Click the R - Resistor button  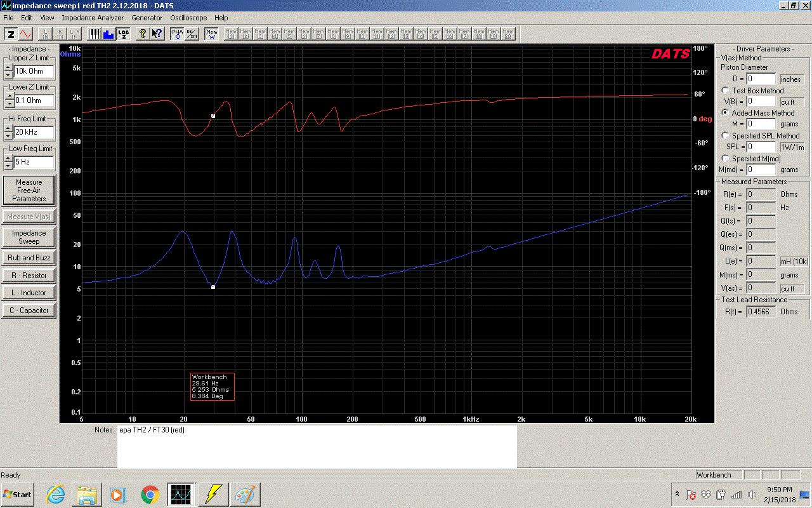coord(29,276)
